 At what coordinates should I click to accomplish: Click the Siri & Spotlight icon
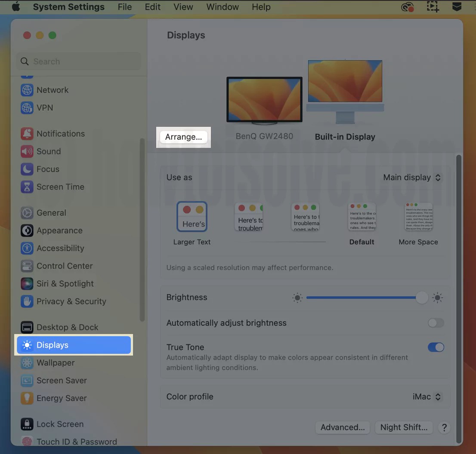27,284
